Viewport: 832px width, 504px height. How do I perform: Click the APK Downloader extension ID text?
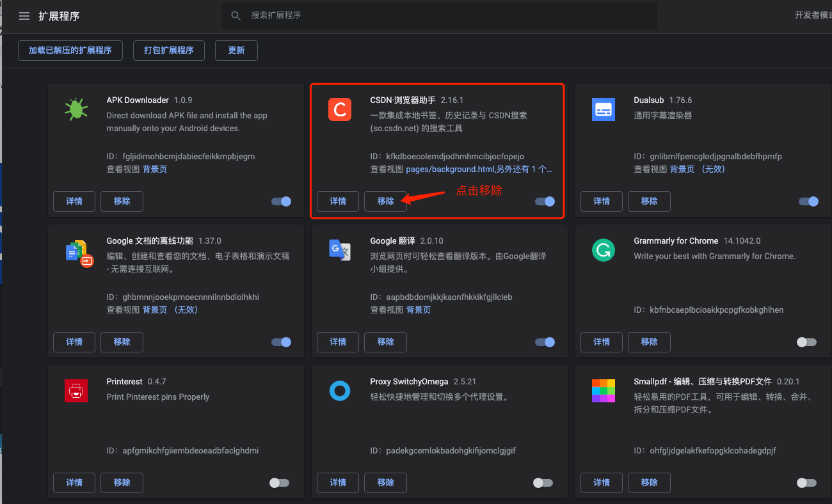pyautogui.click(x=181, y=156)
